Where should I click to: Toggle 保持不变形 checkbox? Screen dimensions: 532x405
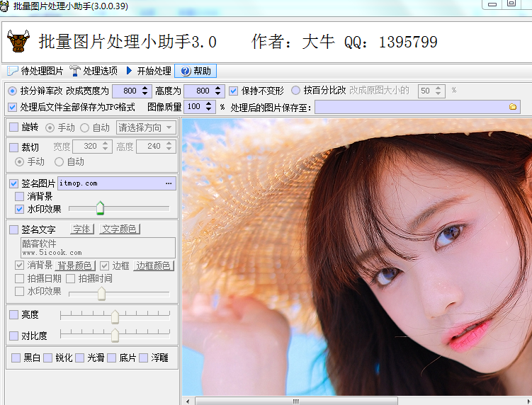click(233, 91)
